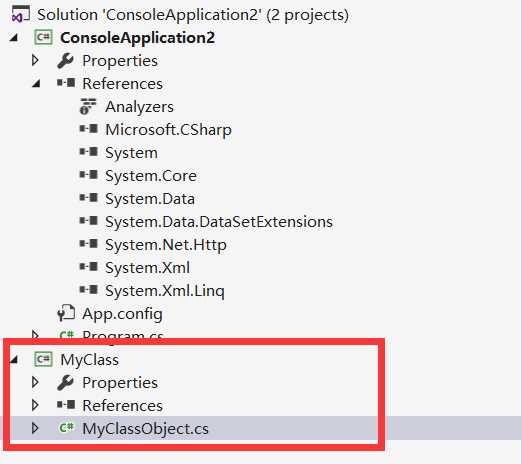This screenshot has height=464, width=522.
Task: Select the System.Data.DataSetExtensions reference
Action: 219,222
